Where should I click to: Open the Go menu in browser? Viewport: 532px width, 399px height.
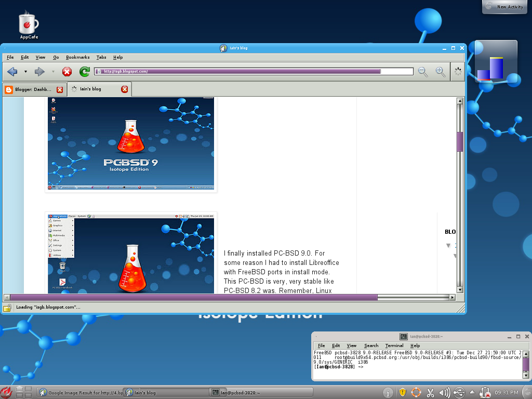point(56,57)
